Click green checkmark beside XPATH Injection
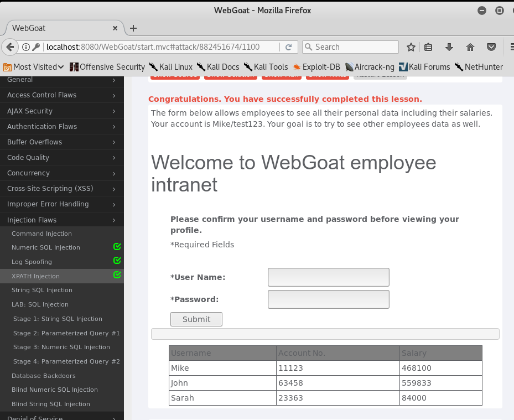Viewport: 514px width, 420px height. pyautogui.click(x=117, y=275)
